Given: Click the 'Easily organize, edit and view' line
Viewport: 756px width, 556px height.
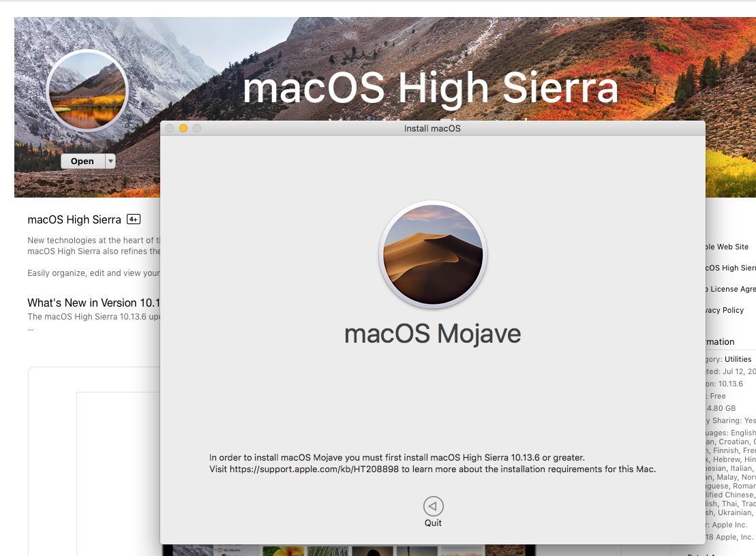Looking at the screenshot, I should point(93,273).
